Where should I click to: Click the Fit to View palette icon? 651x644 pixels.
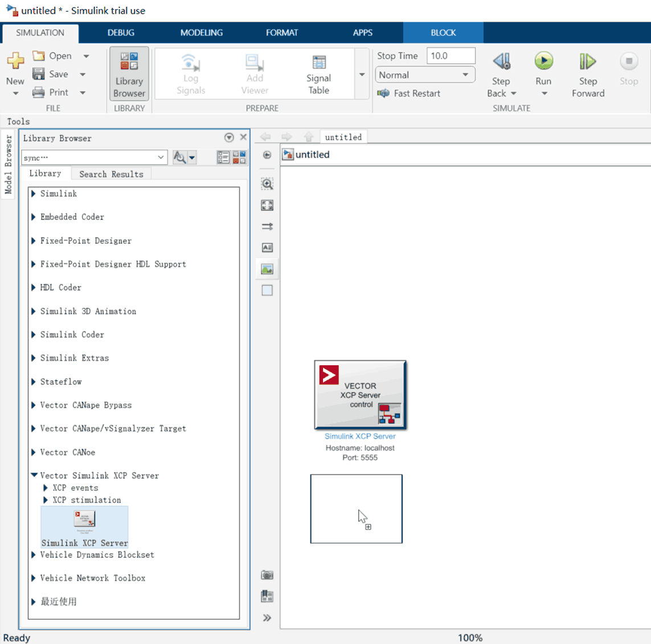tap(267, 205)
